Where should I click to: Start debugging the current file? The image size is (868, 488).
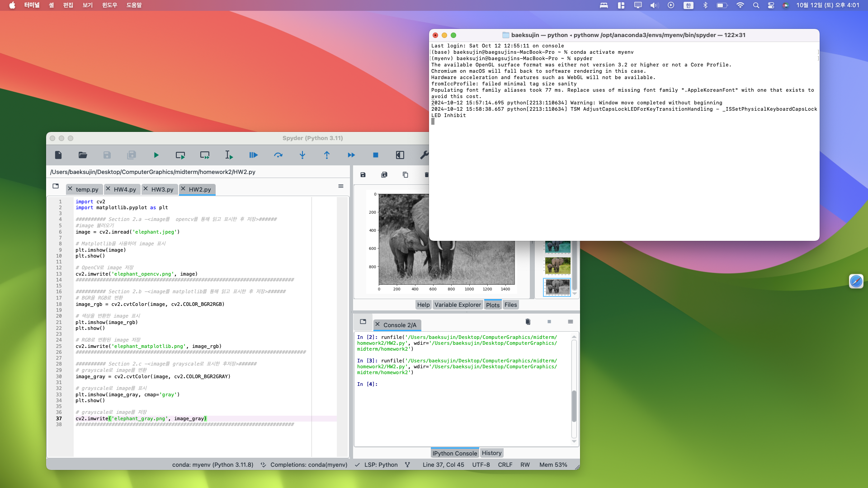254,155
